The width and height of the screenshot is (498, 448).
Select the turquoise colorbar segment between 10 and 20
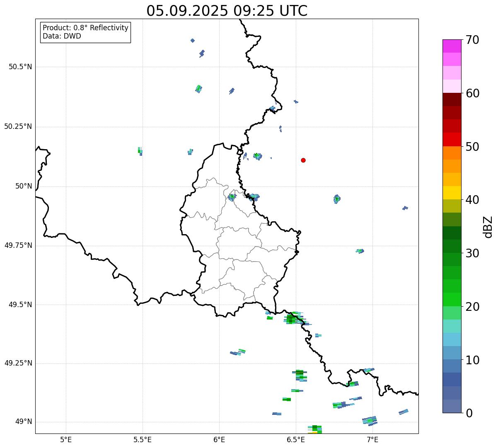point(452,326)
